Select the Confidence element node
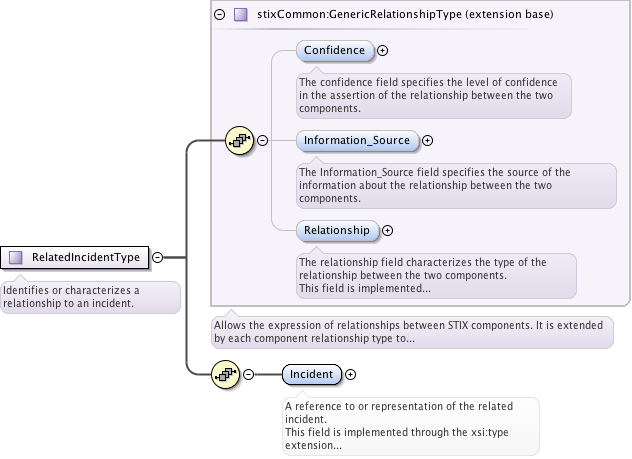This screenshot has height=459, width=632. (334, 50)
